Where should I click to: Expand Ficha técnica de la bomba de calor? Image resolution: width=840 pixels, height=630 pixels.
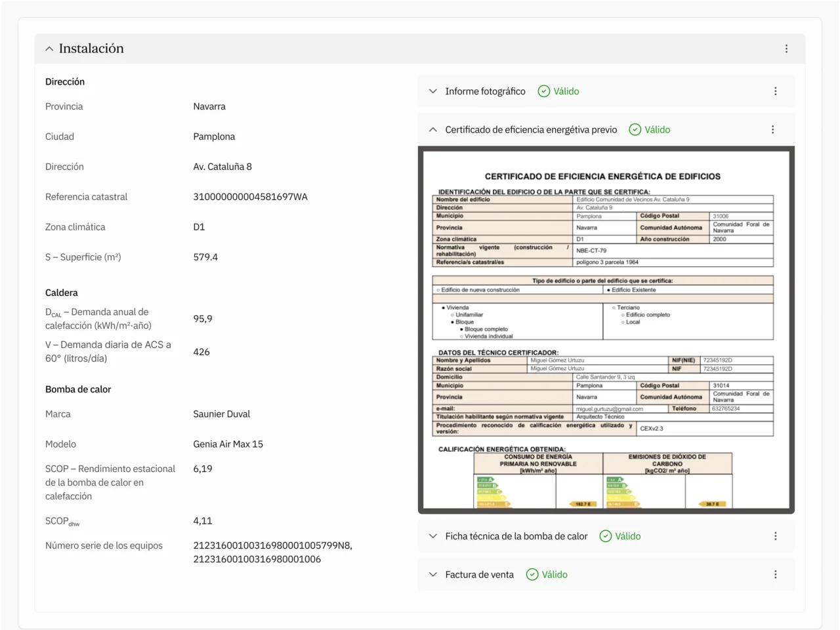coord(433,536)
